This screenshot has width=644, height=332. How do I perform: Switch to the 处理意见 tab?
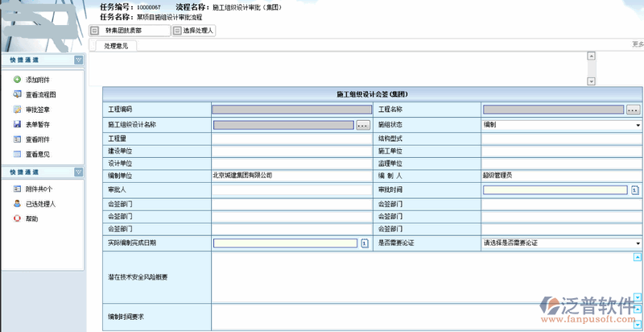point(116,46)
